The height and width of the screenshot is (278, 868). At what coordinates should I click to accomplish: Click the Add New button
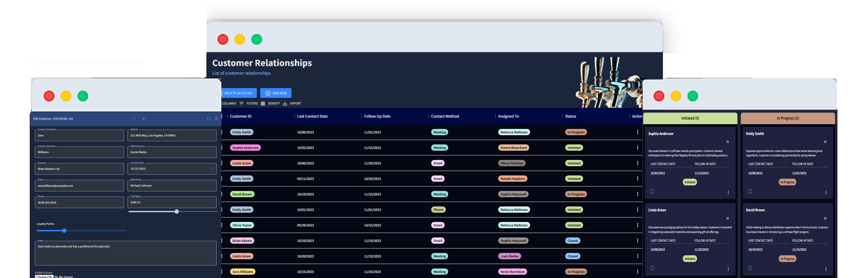pyautogui.click(x=276, y=93)
